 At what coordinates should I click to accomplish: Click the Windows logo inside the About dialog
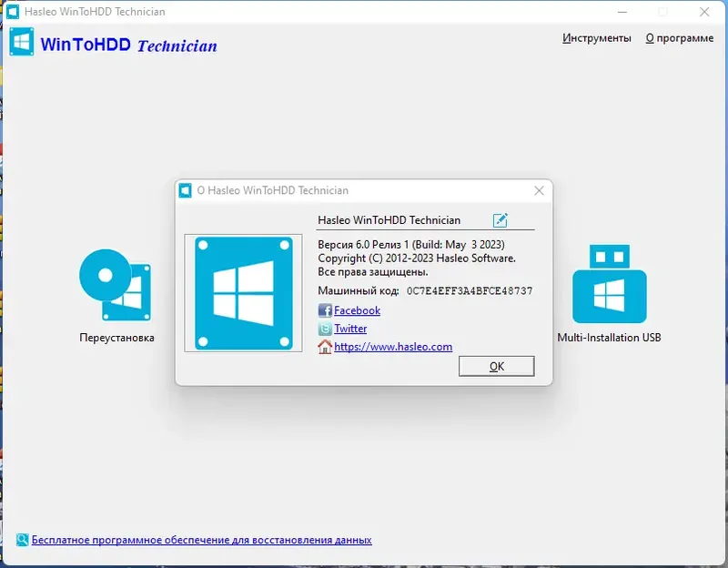(x=243, y=292)
